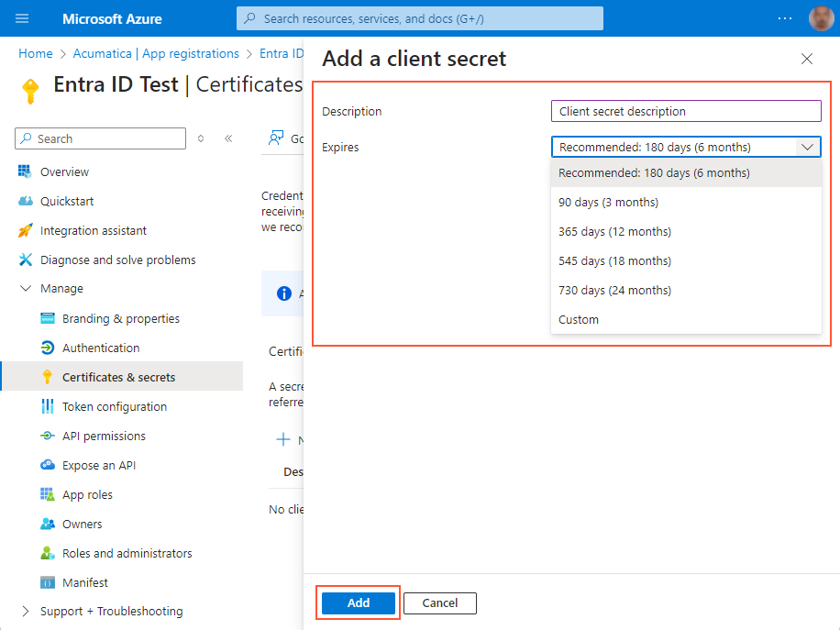840x630 pixels.
Task: Open Integration assistant rocket icon
Action: [x=25, y=230]
